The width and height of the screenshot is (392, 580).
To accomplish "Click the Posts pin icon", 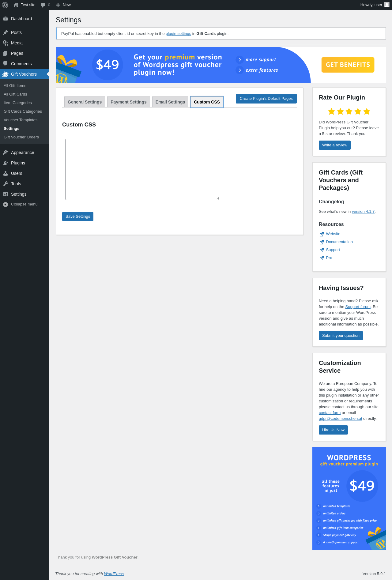I will click(6, 32).
